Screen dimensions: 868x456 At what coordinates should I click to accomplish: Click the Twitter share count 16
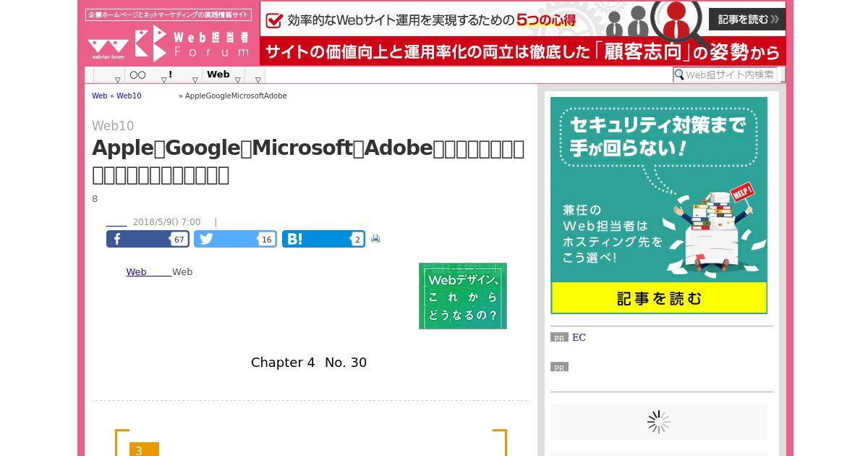click(267, 240)
